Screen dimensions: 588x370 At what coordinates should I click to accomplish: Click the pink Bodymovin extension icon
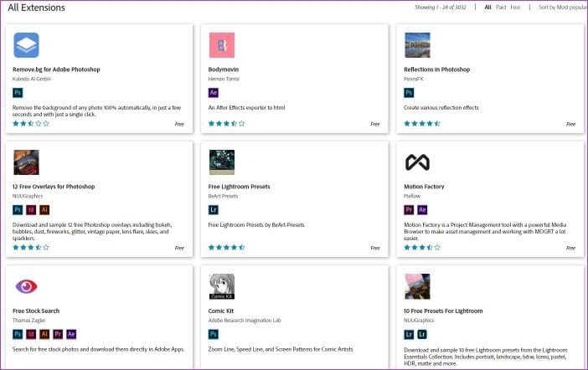tap(222, 45)
